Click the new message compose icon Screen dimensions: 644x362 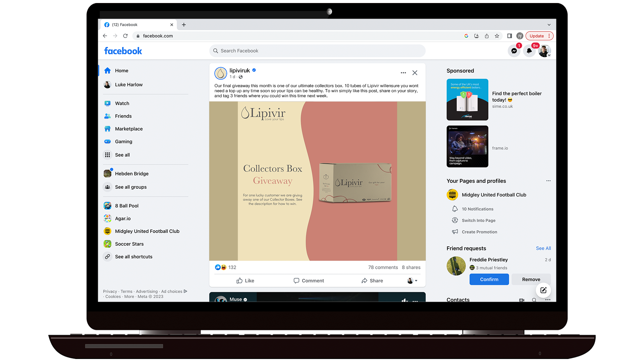[x=543, y=290]
